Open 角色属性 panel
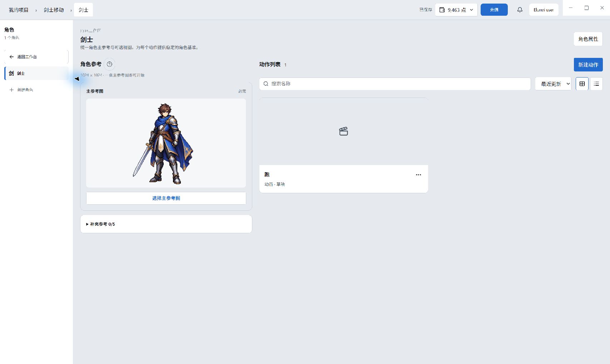The width and height of the screenshot is (610, 364). click(588, 39)
